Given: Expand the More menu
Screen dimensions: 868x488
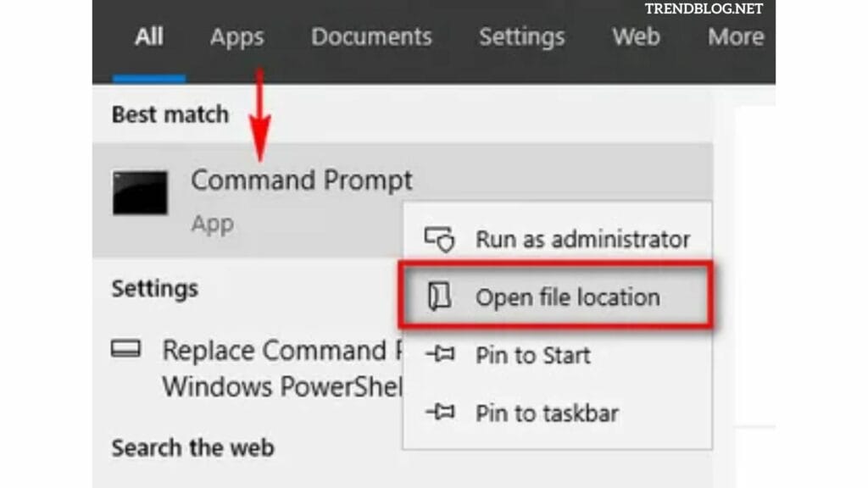Looking at the screenshot, I should pos(736,37).
